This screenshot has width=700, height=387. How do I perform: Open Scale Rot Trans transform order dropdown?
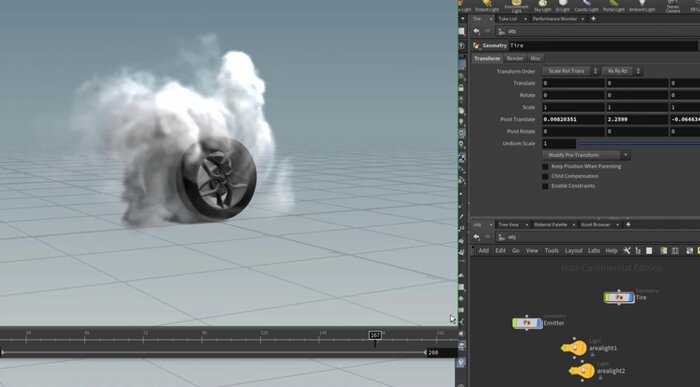(x=570, y=71)
